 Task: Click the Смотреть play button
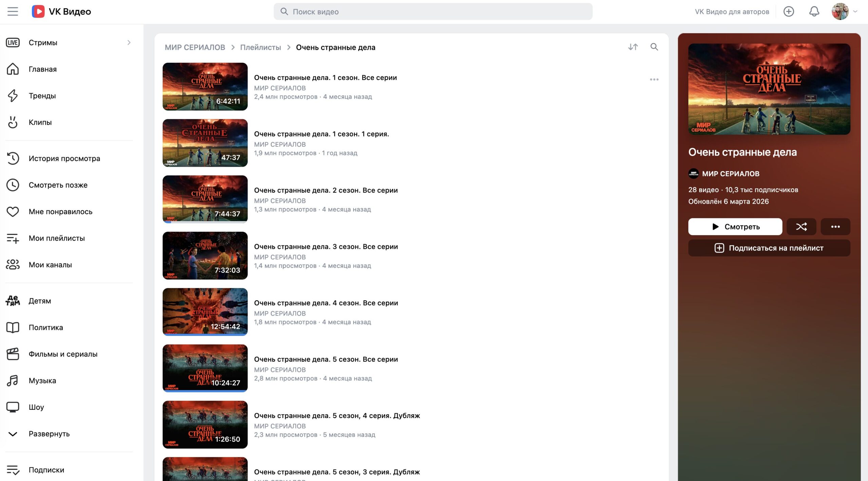click(x=735, y=226)
